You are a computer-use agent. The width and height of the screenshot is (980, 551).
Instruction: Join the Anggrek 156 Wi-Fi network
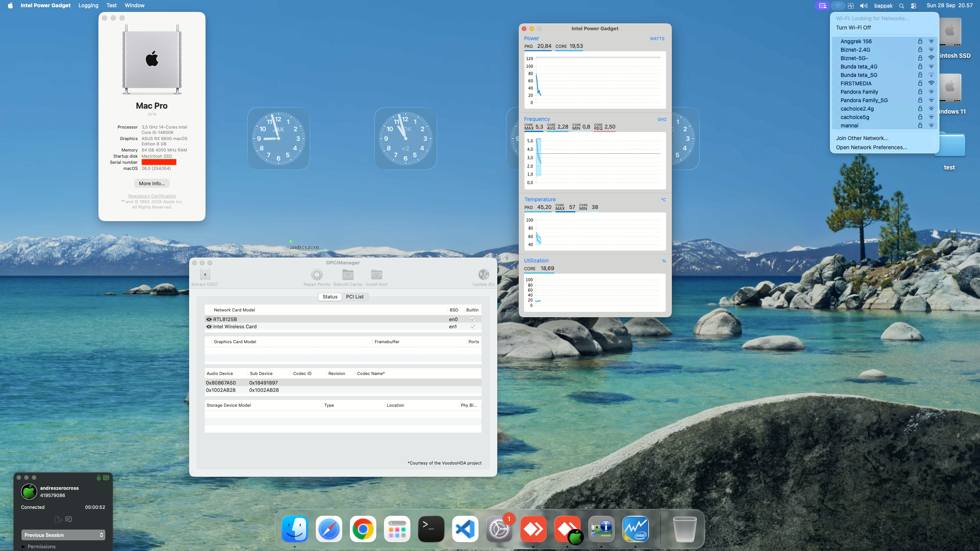pos(885,41)
